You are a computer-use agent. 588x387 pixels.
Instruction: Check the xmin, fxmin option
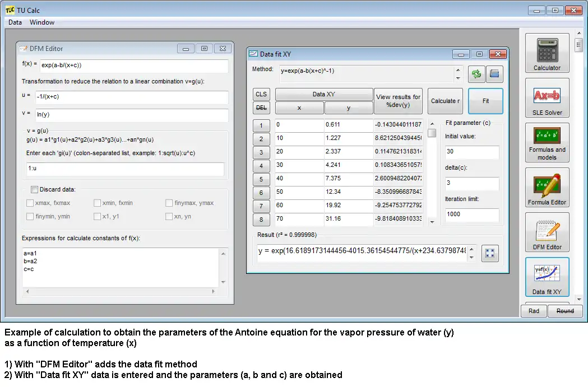97,203
